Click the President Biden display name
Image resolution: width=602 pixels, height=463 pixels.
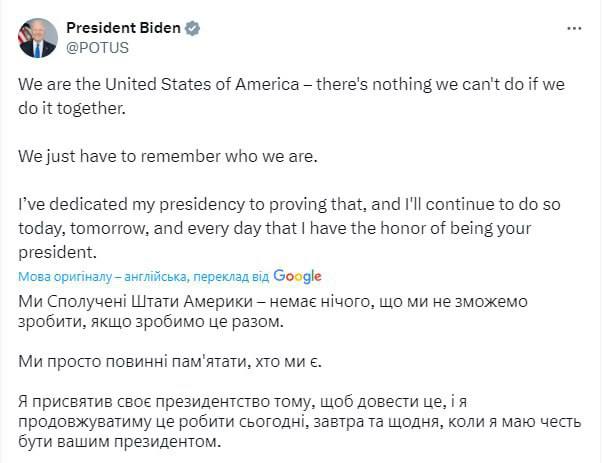point(123,29)
